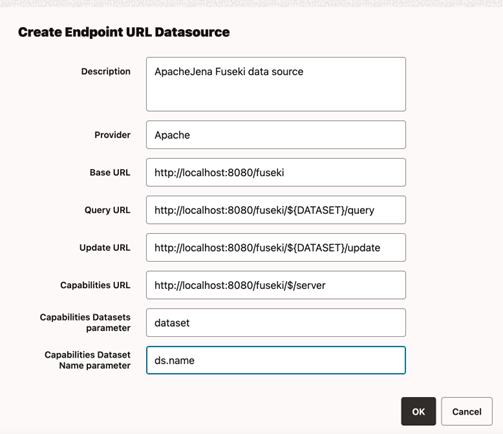Click the Cancel button
Screen dimensions: 503x434
pos(467,411)
